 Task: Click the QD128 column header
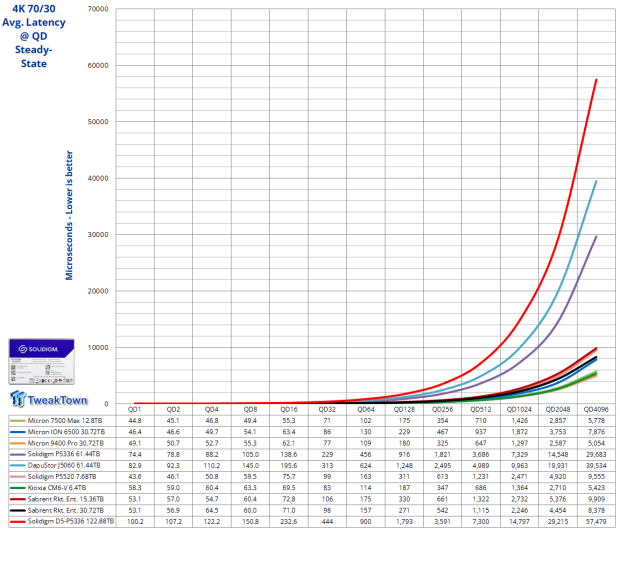(404, 409)
